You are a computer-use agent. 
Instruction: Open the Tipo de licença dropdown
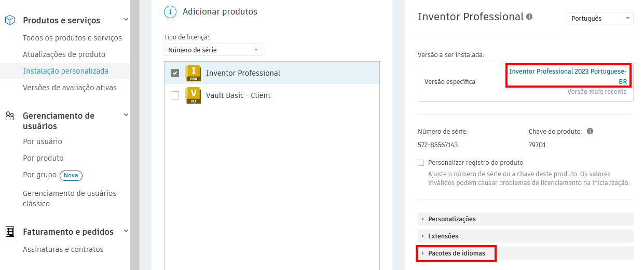(213, 50)
